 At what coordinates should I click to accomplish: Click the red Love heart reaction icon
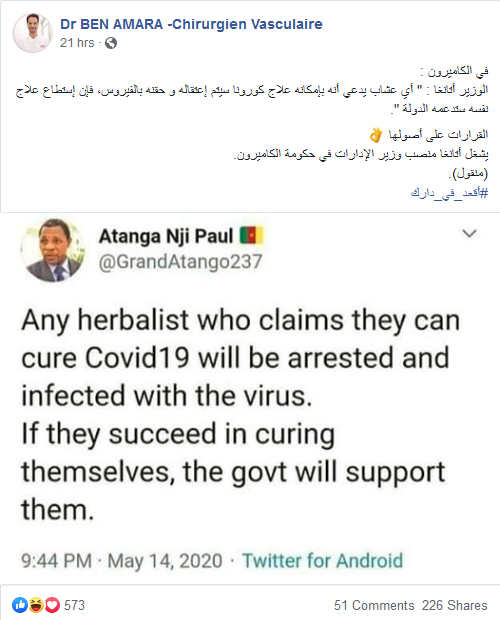tap(52, 605)
